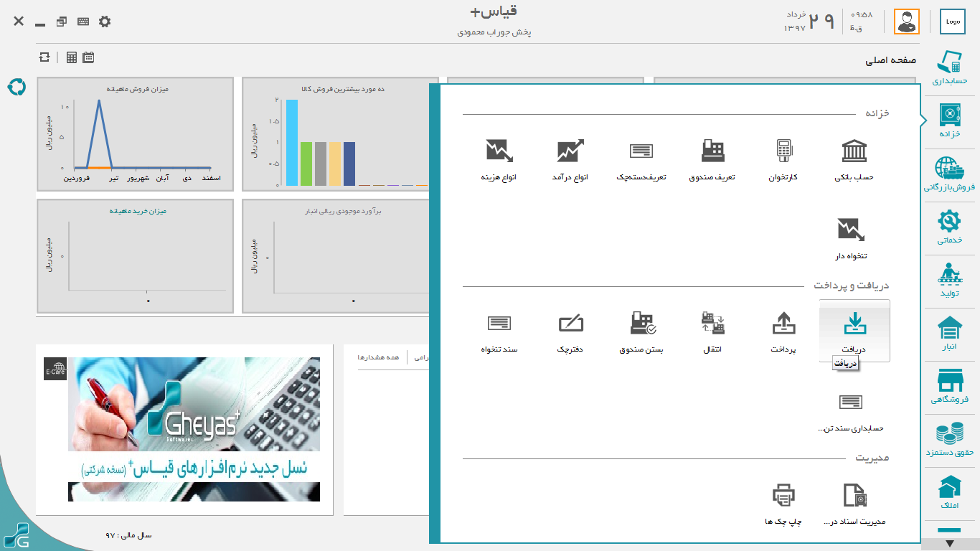Click the میزان خرید ماهیانه chart
Screen dimensions: 980x551
[x=136, y=256]
